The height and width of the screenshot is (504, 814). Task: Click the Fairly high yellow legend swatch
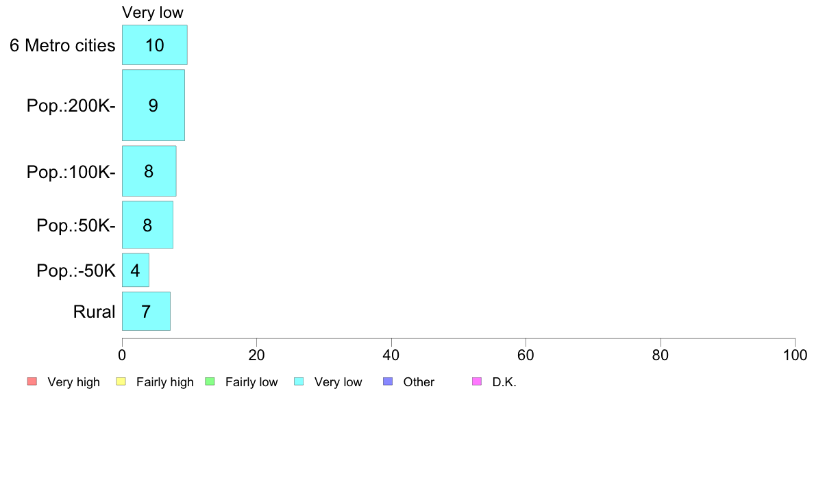[121, 381]
